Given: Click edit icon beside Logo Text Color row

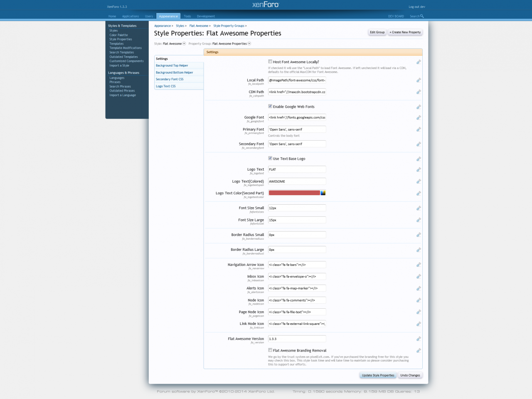Looking at the screenshot, I should click(x=419, y=193).
